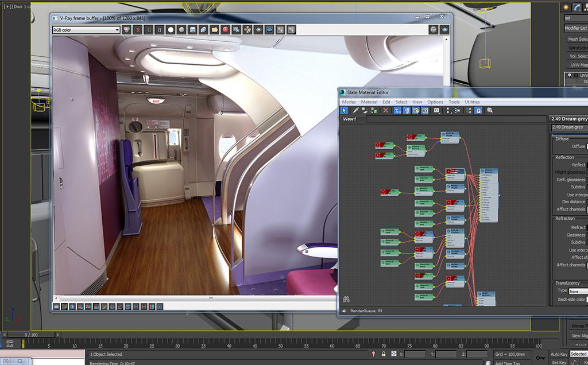The image size is (588, 365).
Task: Click the Auto Key button
Action: point(559,354)
